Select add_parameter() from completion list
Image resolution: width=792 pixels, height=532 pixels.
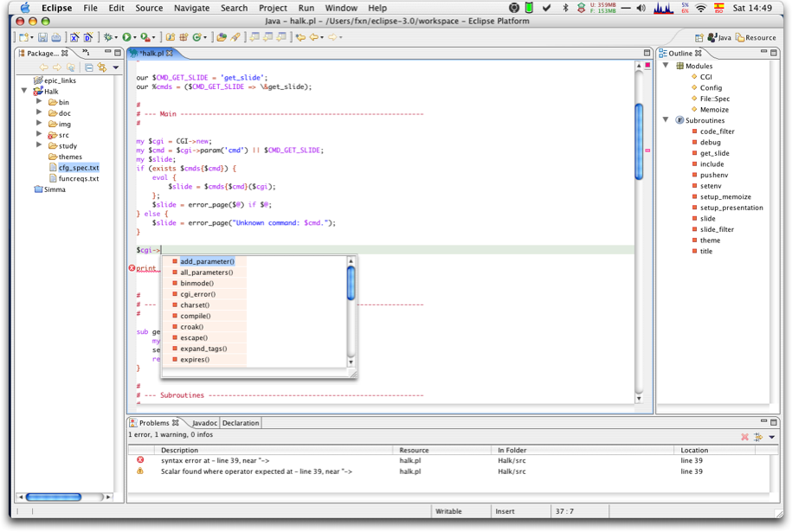[207, 261]
